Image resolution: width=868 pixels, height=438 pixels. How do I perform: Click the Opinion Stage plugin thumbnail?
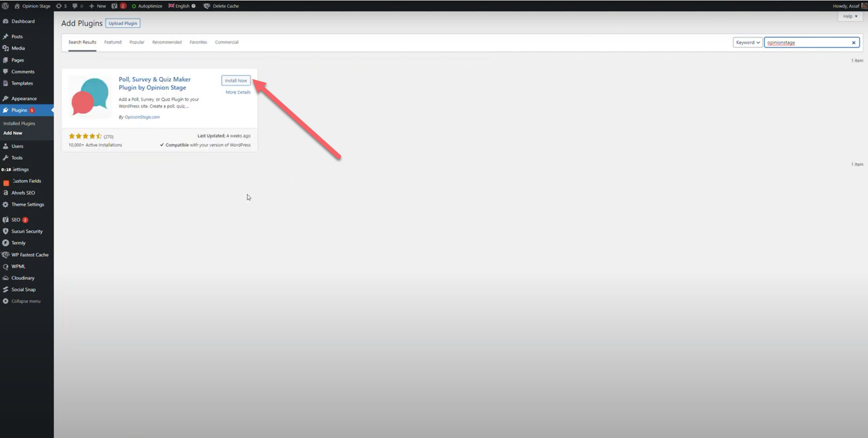[x=90, y=98]
